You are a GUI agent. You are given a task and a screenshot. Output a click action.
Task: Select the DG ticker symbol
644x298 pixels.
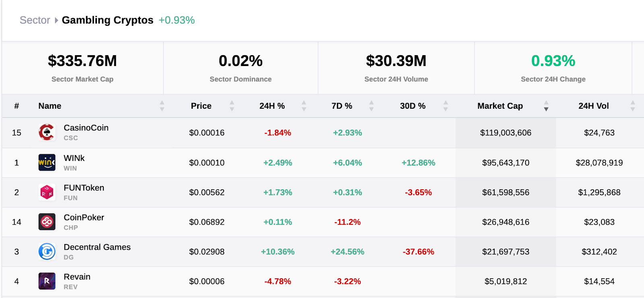pos(68,257)
